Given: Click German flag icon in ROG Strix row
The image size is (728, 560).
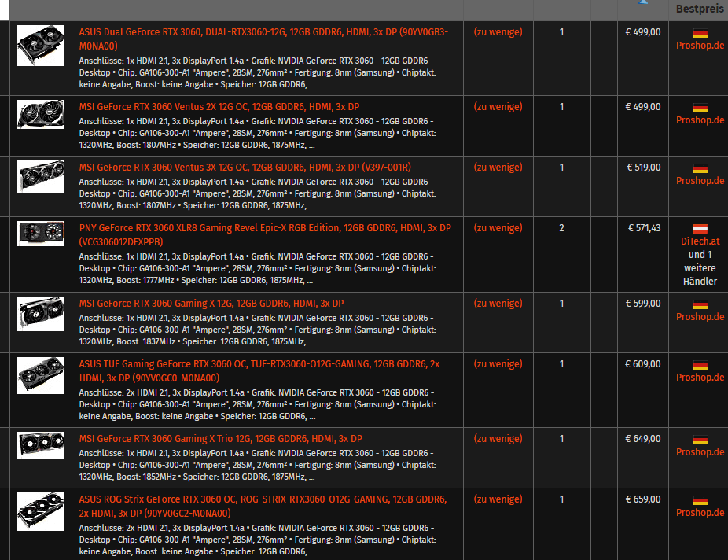Looking at the screenshot, I should tap(700, 500).
